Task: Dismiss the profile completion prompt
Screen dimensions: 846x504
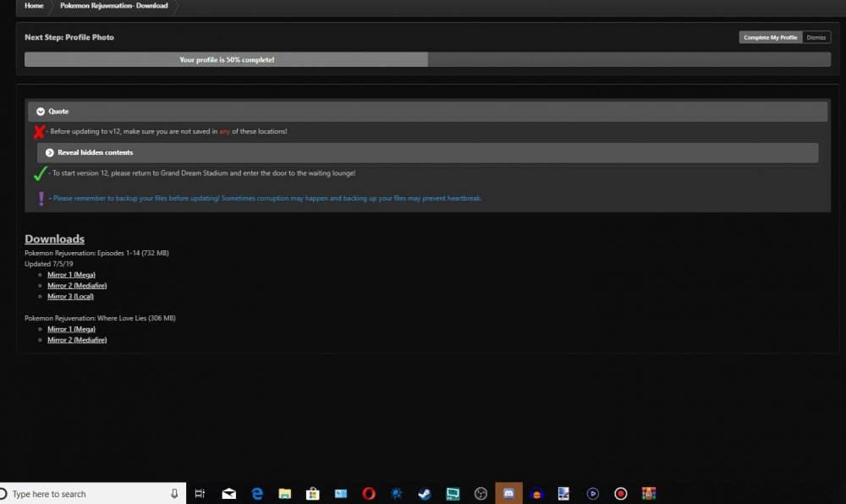Action: click(x=816, y=37)
